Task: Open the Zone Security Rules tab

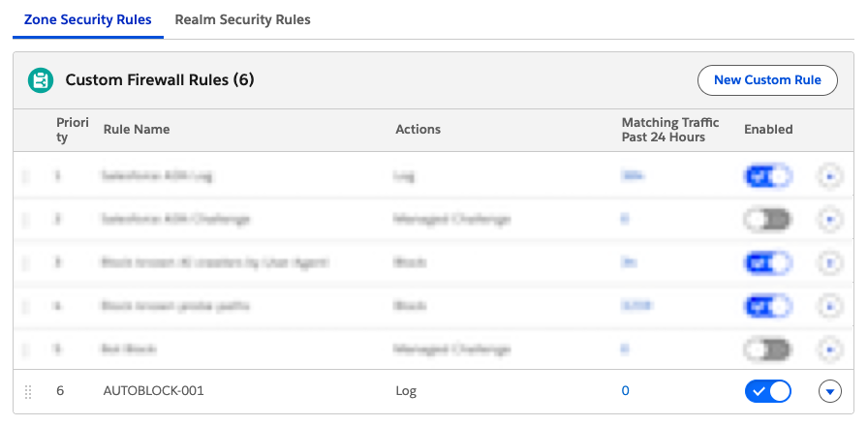Action: (x=87, y=20)
